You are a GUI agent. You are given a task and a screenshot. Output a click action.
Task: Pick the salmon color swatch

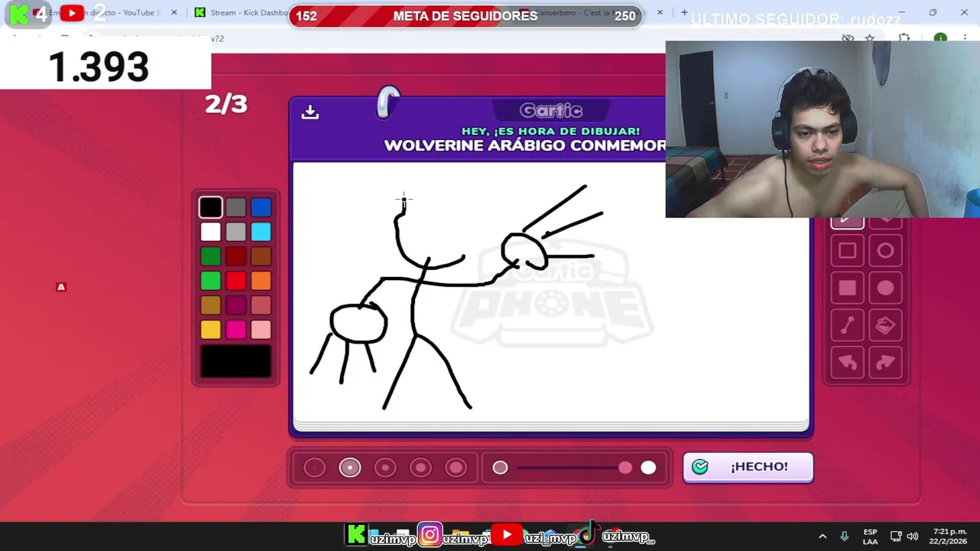261,305
